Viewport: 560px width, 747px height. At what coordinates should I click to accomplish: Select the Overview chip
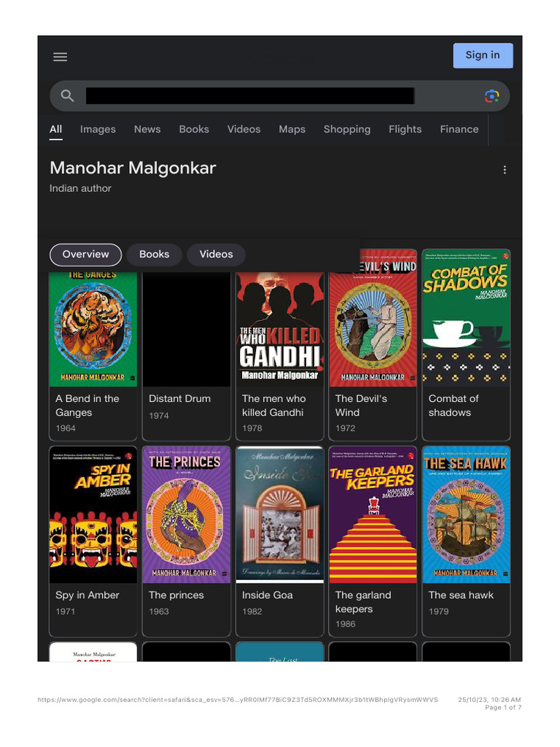click(x=86, y=255)
